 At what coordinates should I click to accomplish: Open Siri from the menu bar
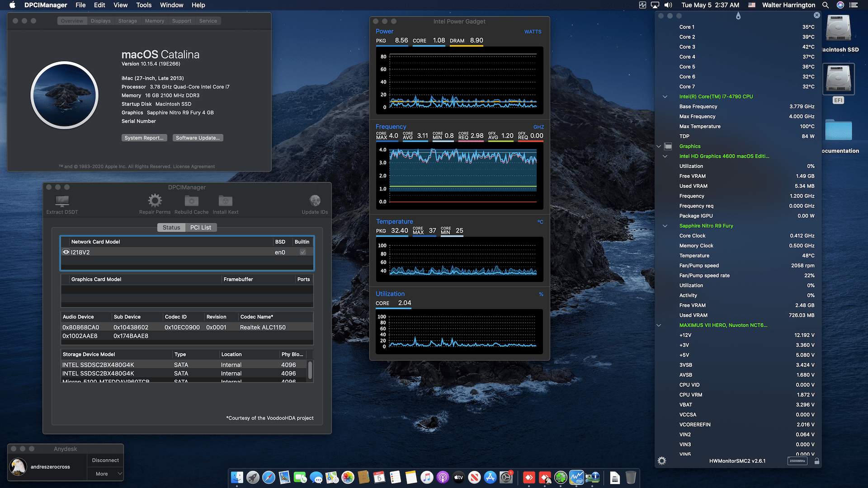(840, 5)
